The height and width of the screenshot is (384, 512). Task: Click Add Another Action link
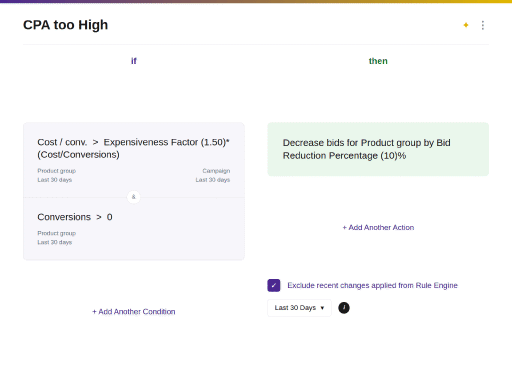click(378, 227)
